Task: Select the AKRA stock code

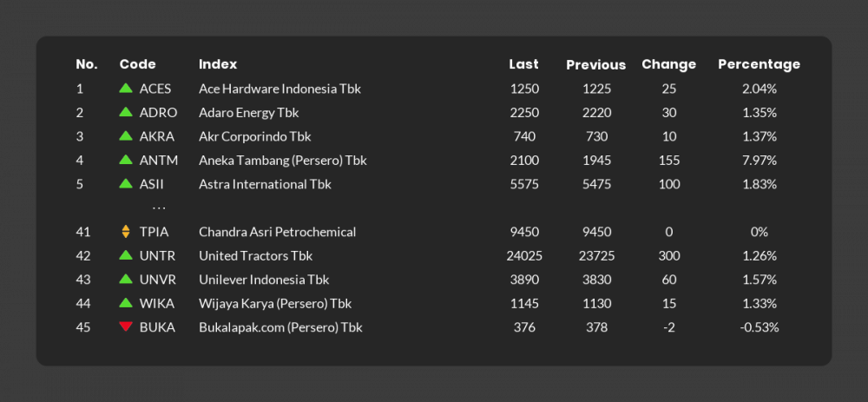Action: 157,136
